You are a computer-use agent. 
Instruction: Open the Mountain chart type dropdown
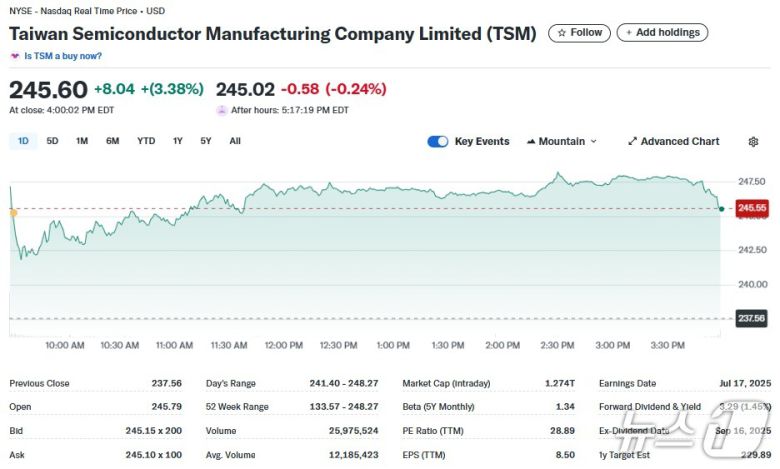[x=561, y=142]
